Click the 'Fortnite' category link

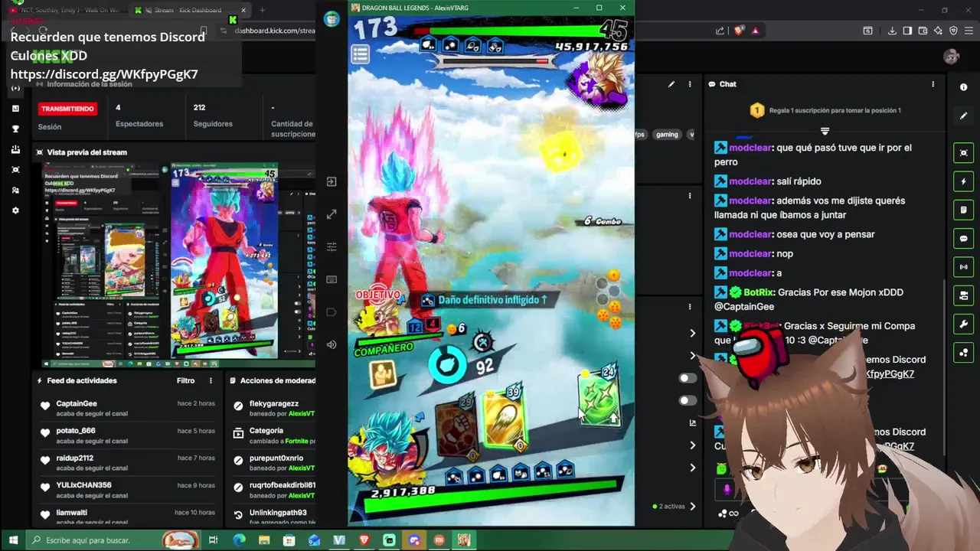click(296, 442)
